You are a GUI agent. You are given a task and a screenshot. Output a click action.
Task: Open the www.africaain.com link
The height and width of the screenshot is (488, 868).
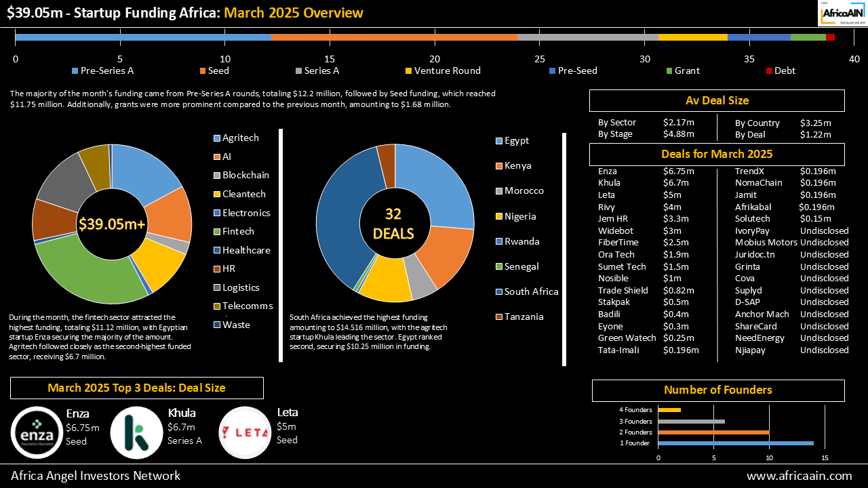tap(799, 476)
